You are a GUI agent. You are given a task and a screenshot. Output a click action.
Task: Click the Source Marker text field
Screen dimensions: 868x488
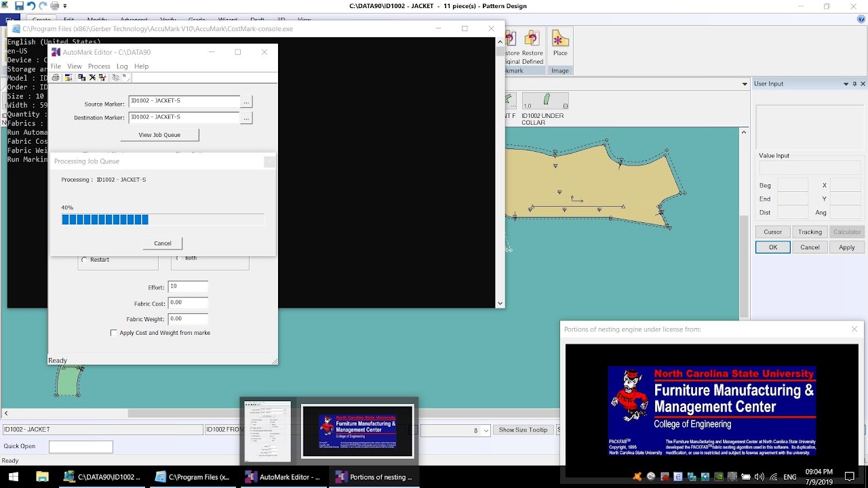click(x=184, y=102)
